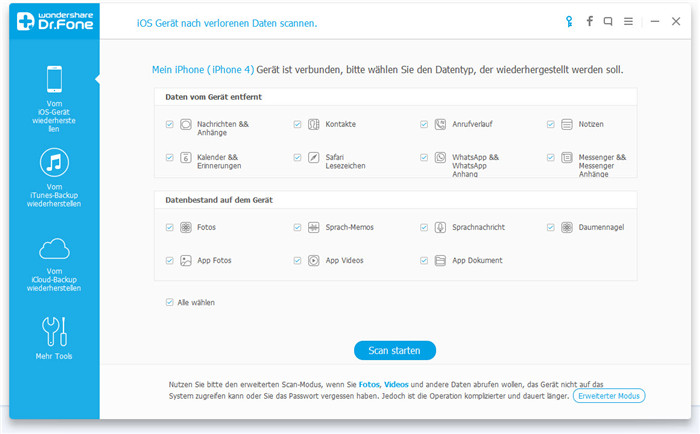Screen dimensions: 700x434
Task: Click the Nachrichten && Anhänge message icon
Action: 186,124
